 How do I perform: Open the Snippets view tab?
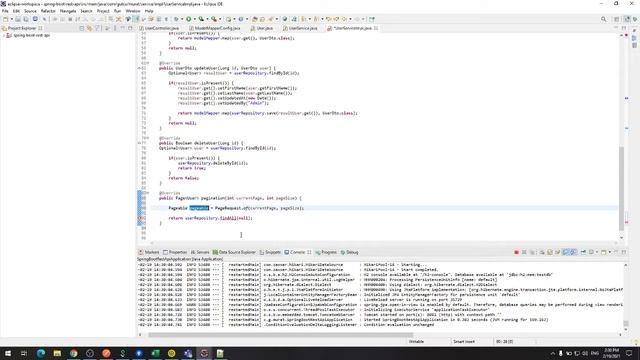point(270,252)
